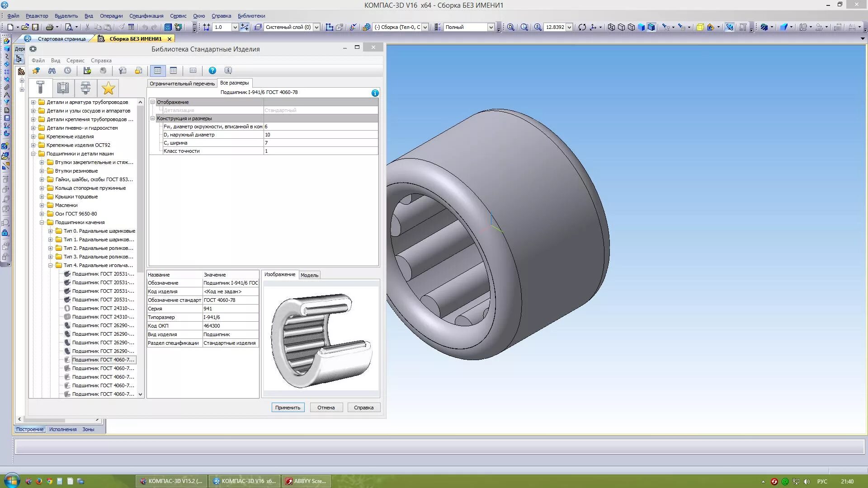The height and width of the screenshot is (488, 868).
Task: Click the Zoom In magnifier icon
Action: (x=538, y=27)
